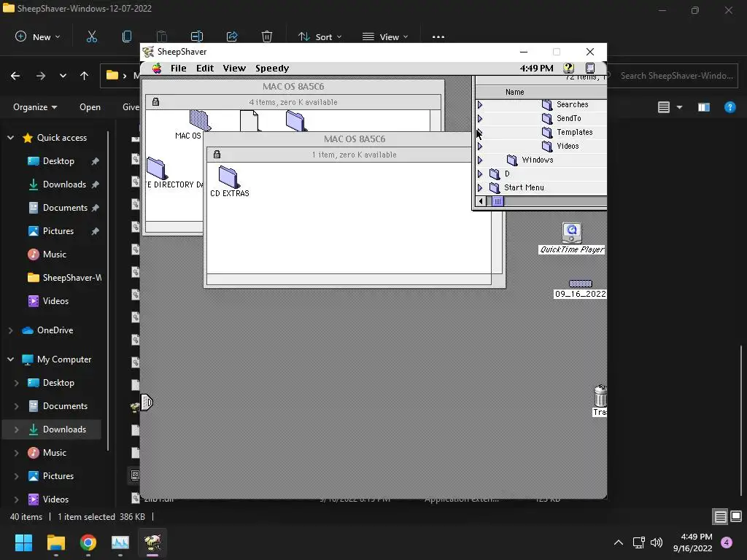This screenshot has height=560, width=747.
Task: Expand the Searches folder triangle
Action: (480, 105)
